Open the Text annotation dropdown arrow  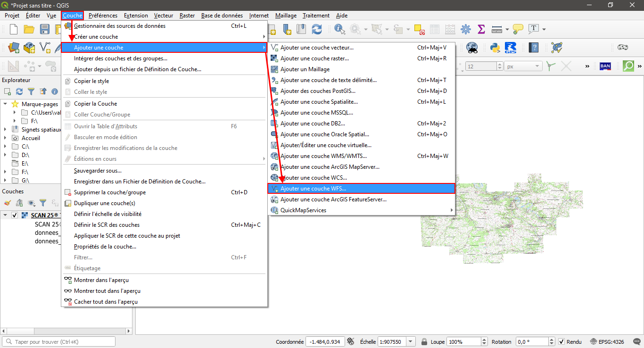pyautogui.click(x=544, y=29)
